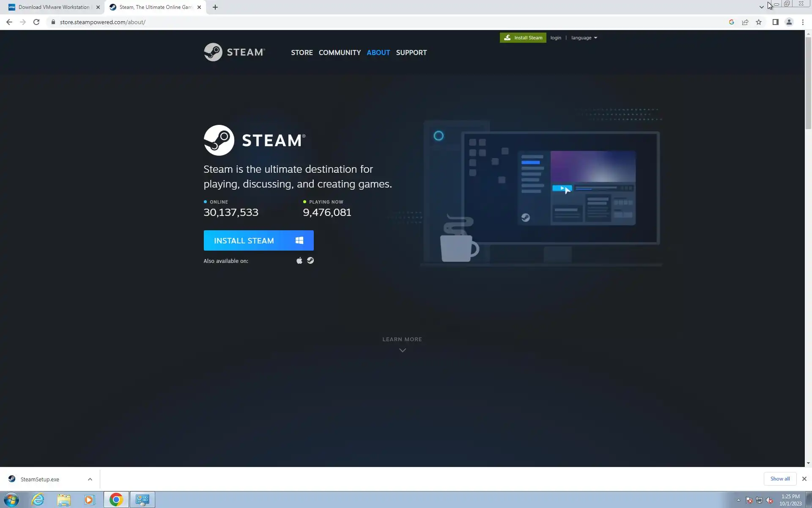
Task: Click the macOS Apple download icon
Action: [x=299, y=261]
